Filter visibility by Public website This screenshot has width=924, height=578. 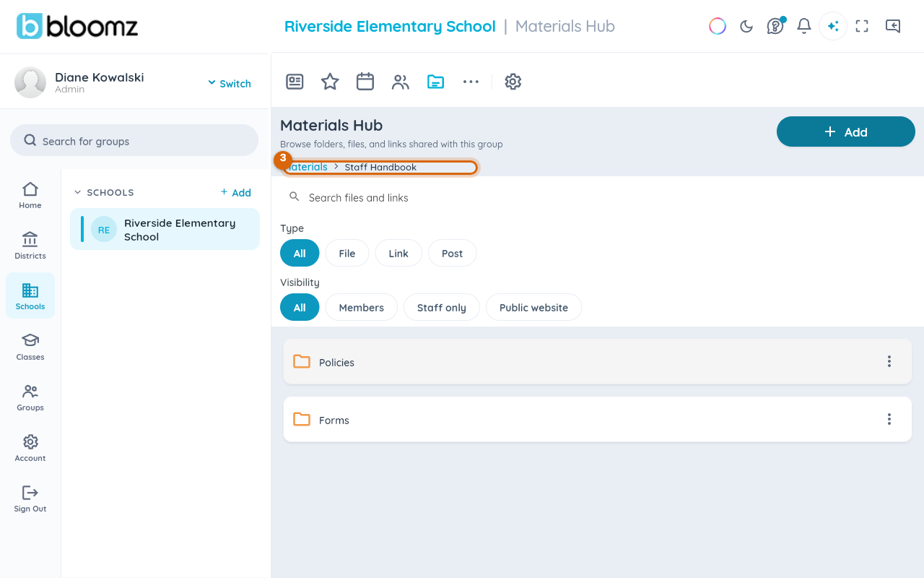(533, 307)
